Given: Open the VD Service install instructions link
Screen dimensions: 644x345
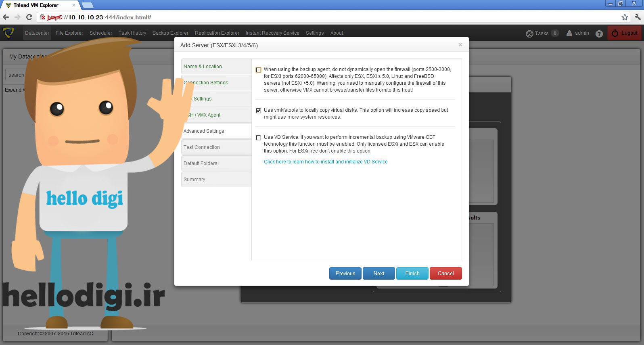Looking at the screenshot, I should pos(326,162).
